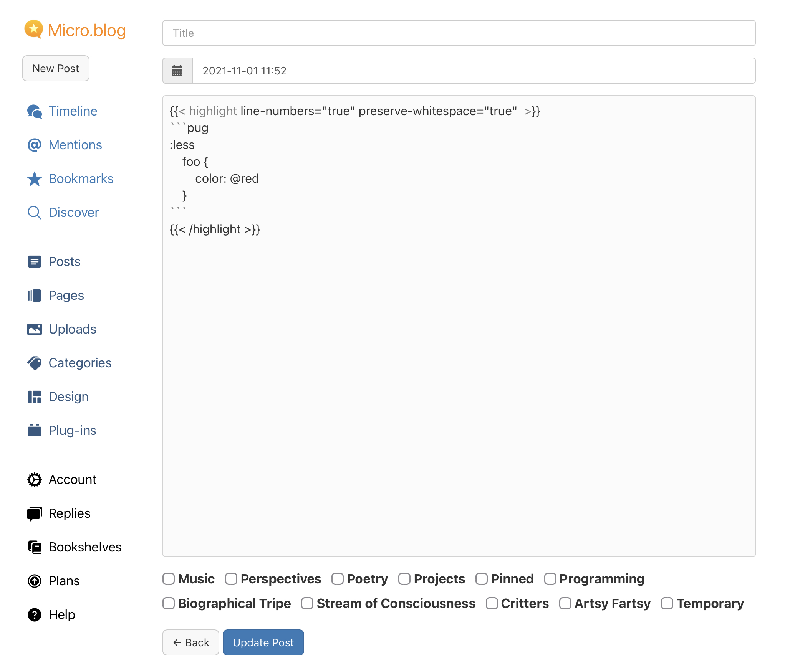This screenshot has width=785, height=672.
Task: Click the Mentions @ icon
Action: 35,145
